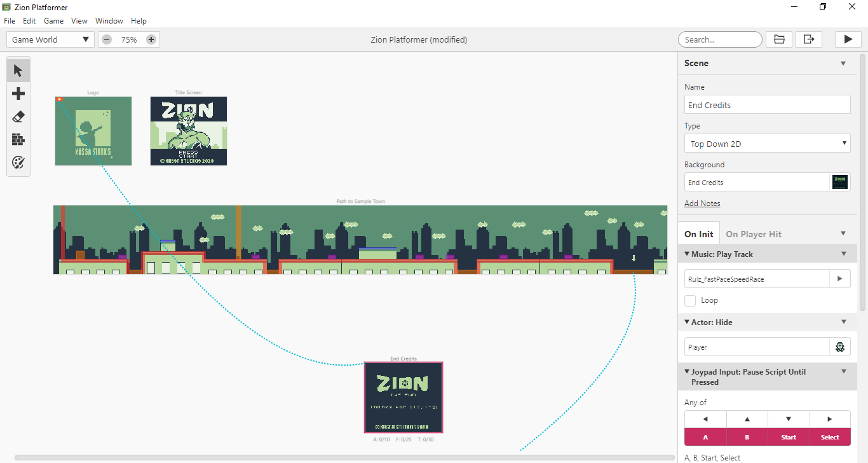The width and height of the screenshot is (868, 463).
Task: Open the Scene panel options arrow
Action: [843, 63]
